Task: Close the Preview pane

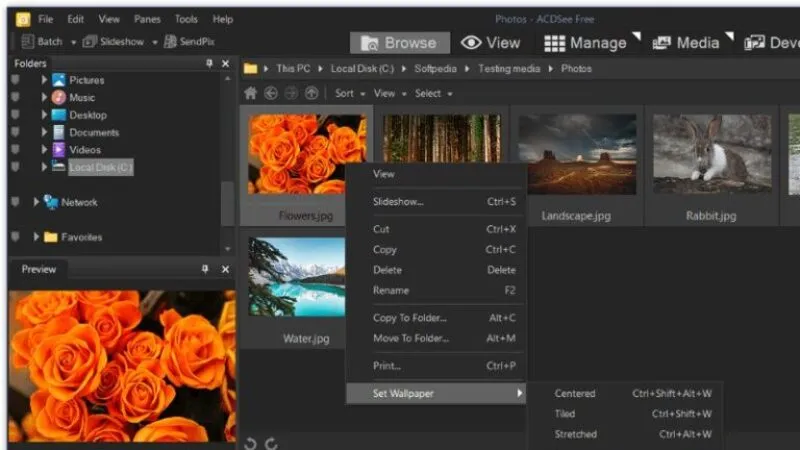Action: coord(225,269)
